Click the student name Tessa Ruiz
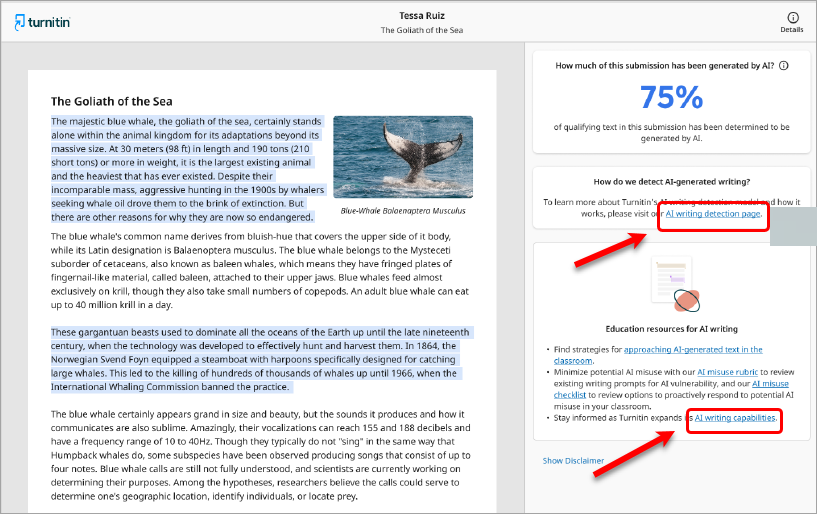This screenshot has height=514, width=817. (x=422, y=16)
